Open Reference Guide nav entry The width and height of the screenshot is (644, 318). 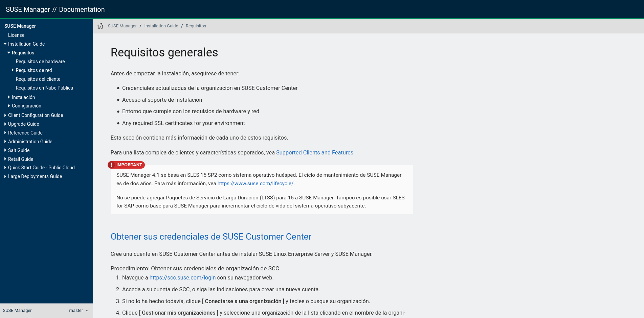click(25, 133)
